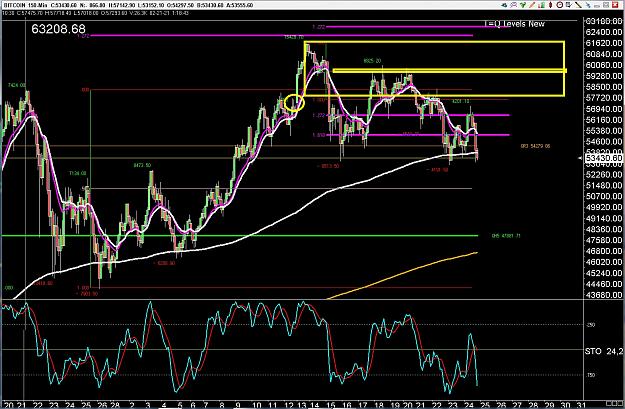Select the pink magnifier zoom tool
Screen dimensions: 625x409
[x=513, y=5]
